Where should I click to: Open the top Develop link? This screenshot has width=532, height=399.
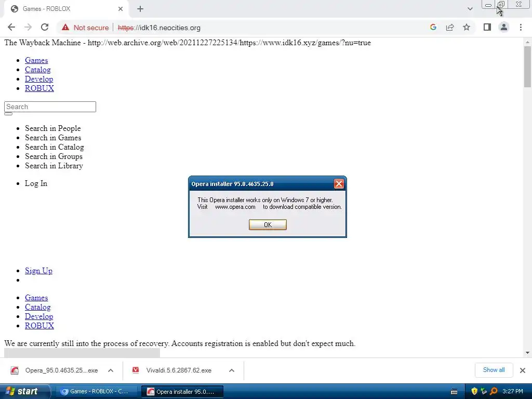click(38, 79)
